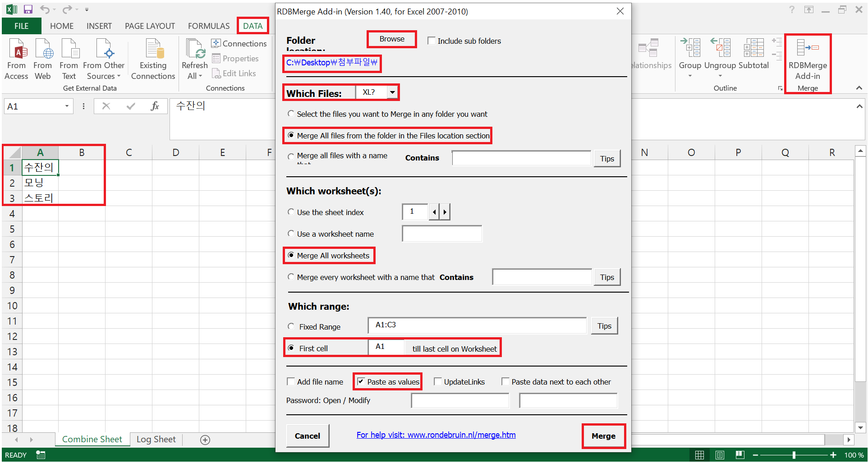Open the FORMULAS ribbon tab
The image size is (868, 463).
click(x=209, y=26)
